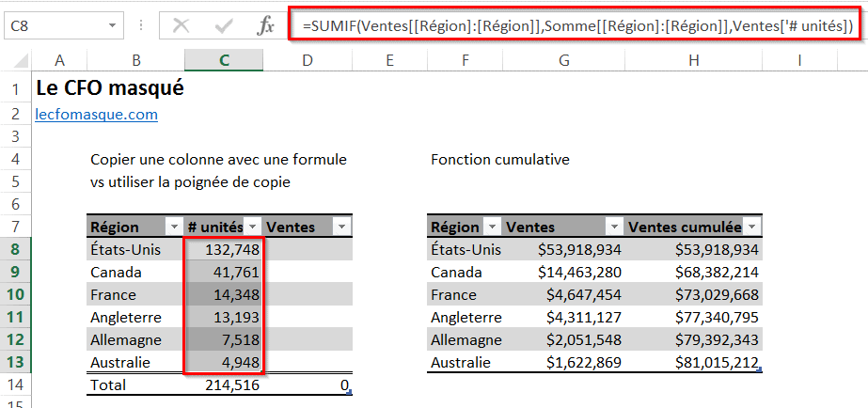Open the Name Box dropdown arrow
This screenshot has height=408, width=868.
click(114, 26)
